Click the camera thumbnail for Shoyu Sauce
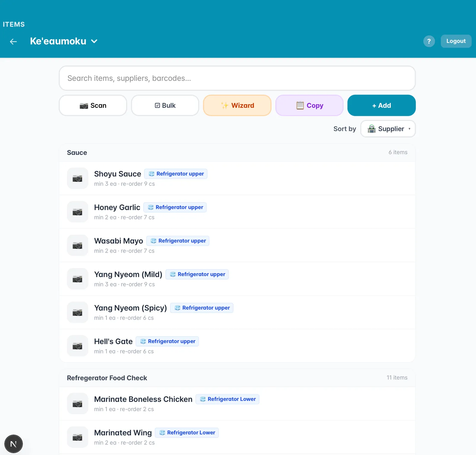Image resolution: width=476 pixels, height=455 pixels. tap(78, 178)
